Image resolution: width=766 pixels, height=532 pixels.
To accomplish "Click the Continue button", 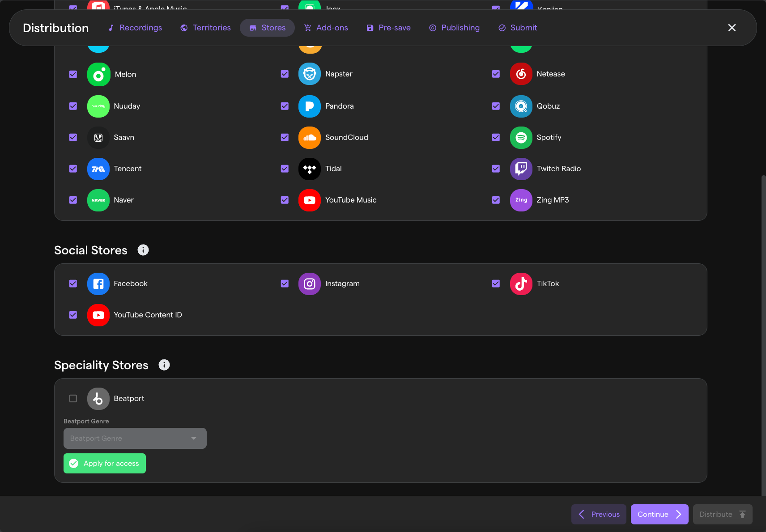I will (660, 515).
